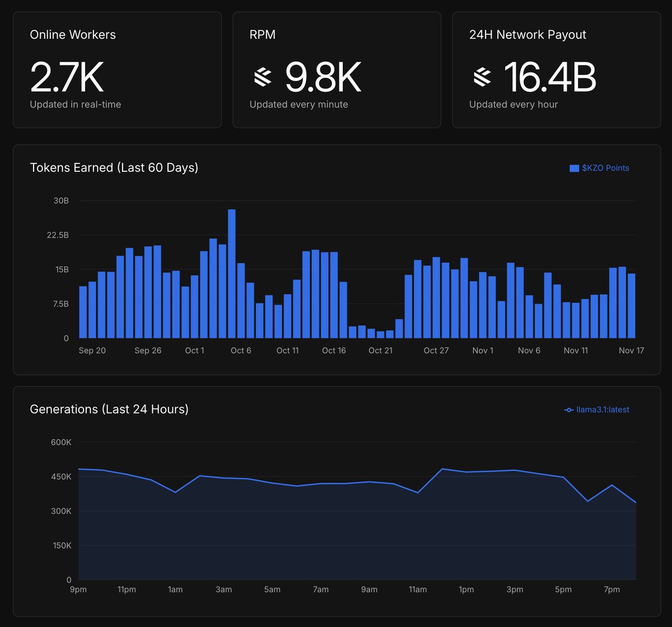
Task: Click the line chart data point above 1pm
Action: pyautogui.click(x=466, y=472)
